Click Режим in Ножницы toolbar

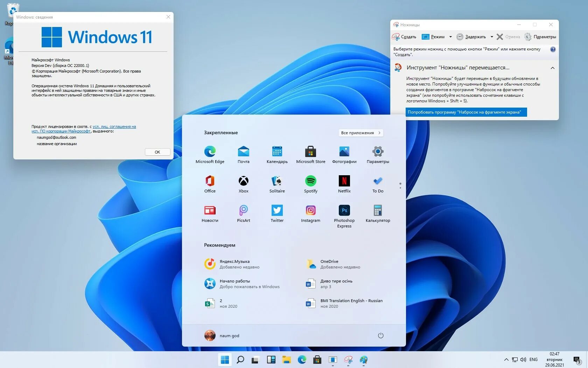click(x=433, y=37)
